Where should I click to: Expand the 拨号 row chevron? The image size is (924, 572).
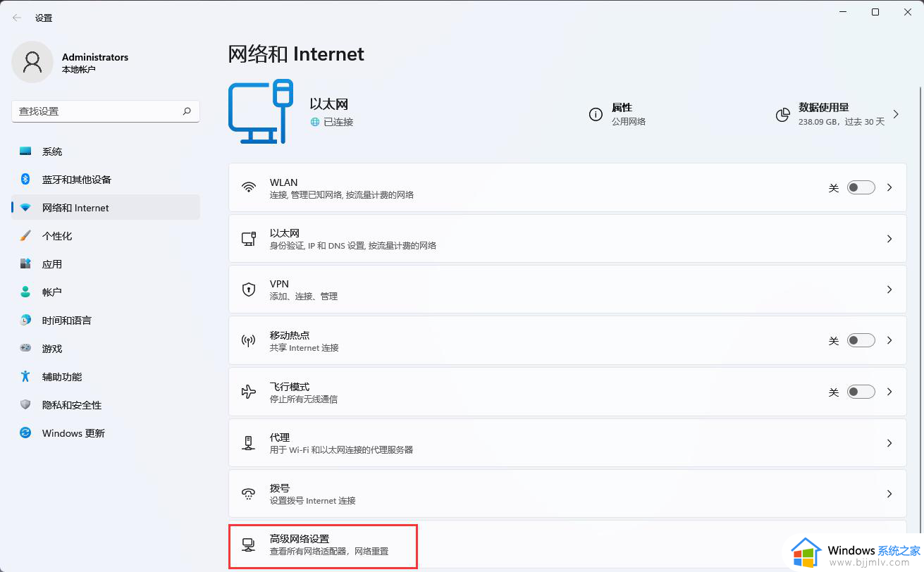[889, 494]
